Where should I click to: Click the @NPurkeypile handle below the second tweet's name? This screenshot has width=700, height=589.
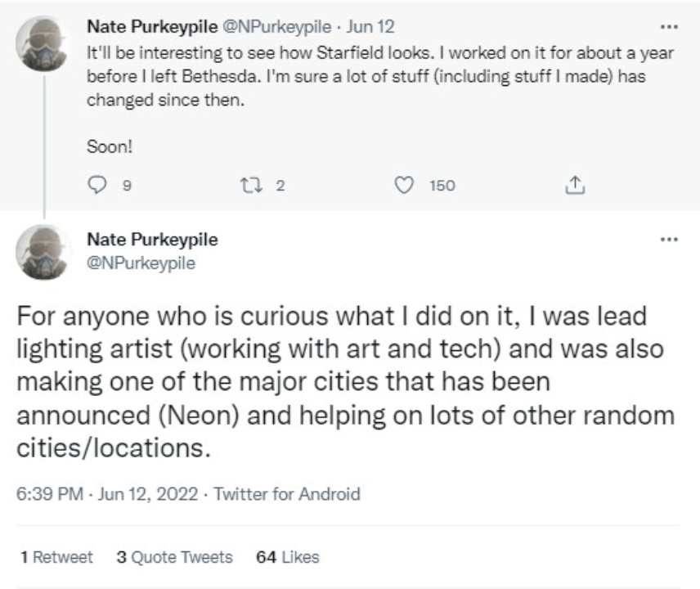(141, 263)
